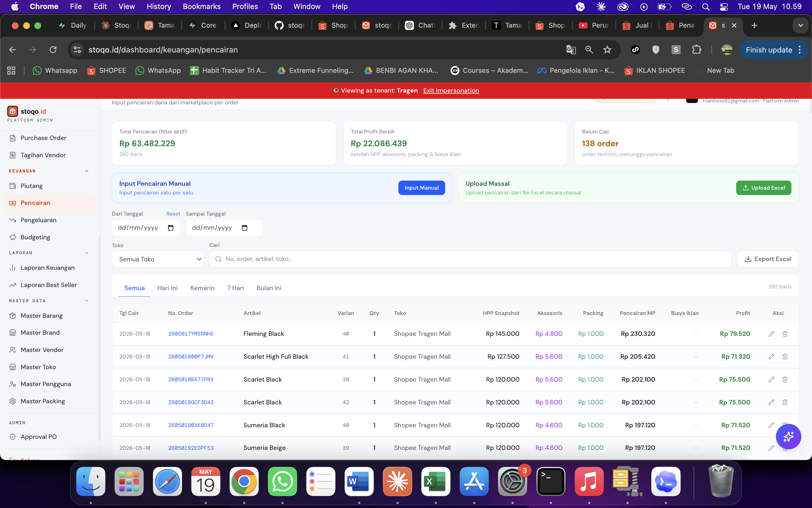The height and width of the screenshot is (508, 812).
Task: Click the Finish update button
Action: pos(769,50)
